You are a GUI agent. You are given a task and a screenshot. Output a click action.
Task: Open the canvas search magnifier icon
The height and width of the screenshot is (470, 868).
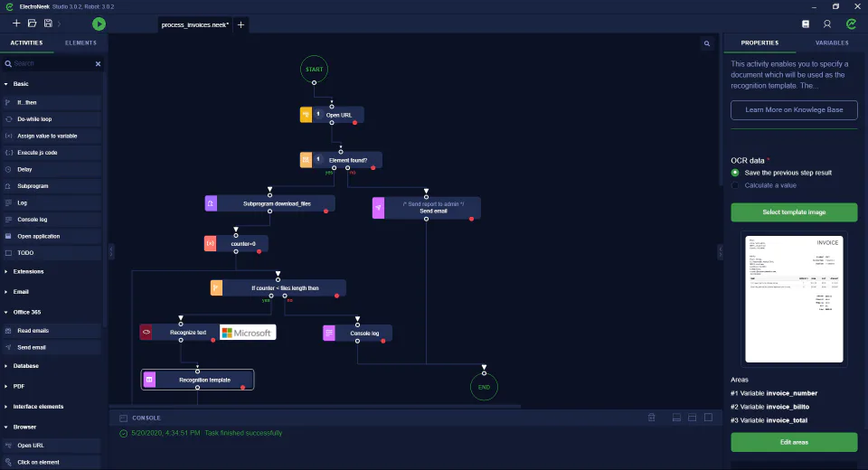click(707, 43)
